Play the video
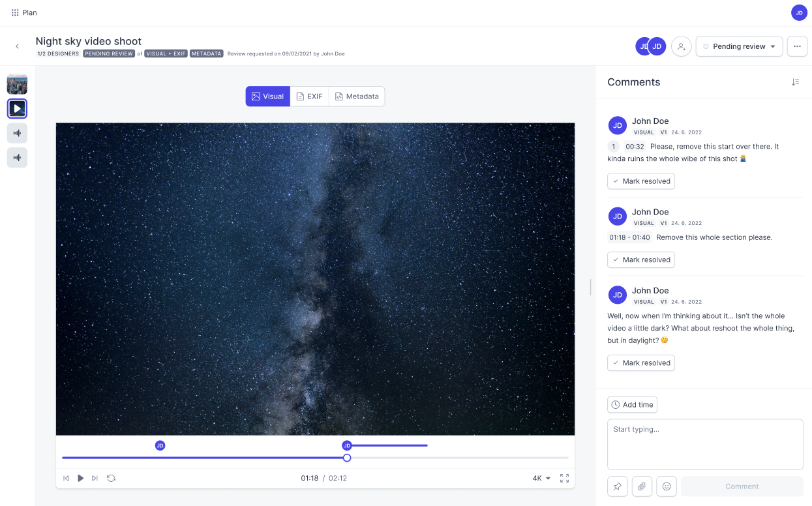 tap(80, 478)
